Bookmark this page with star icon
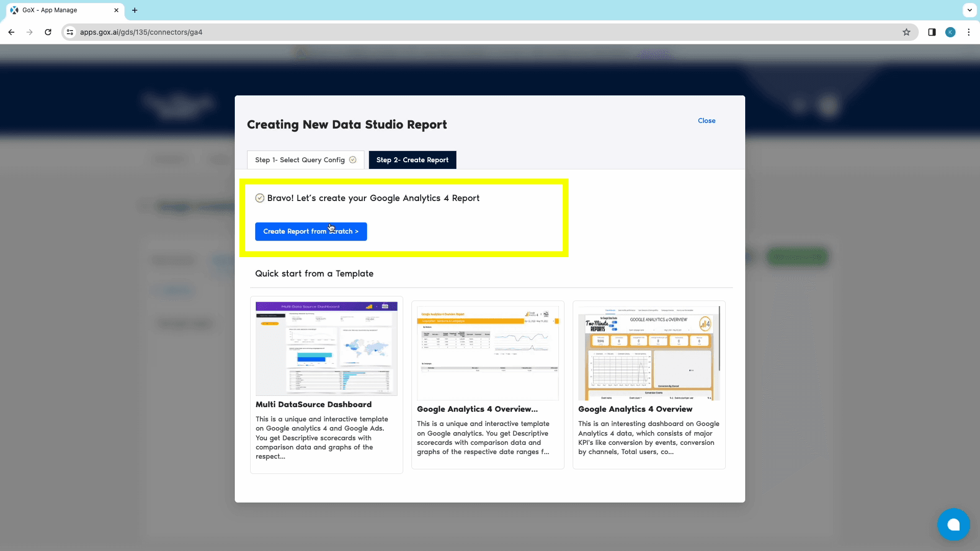 [x=906, y=32]
